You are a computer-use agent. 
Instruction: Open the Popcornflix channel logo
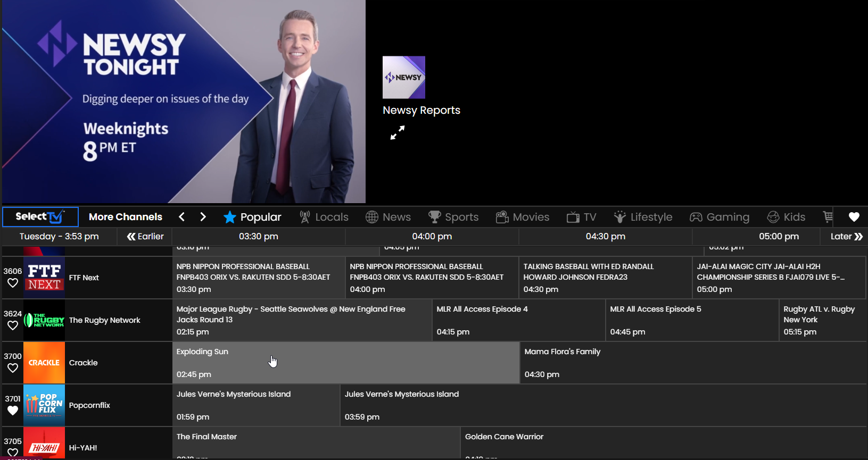click(x=44, y=405)
